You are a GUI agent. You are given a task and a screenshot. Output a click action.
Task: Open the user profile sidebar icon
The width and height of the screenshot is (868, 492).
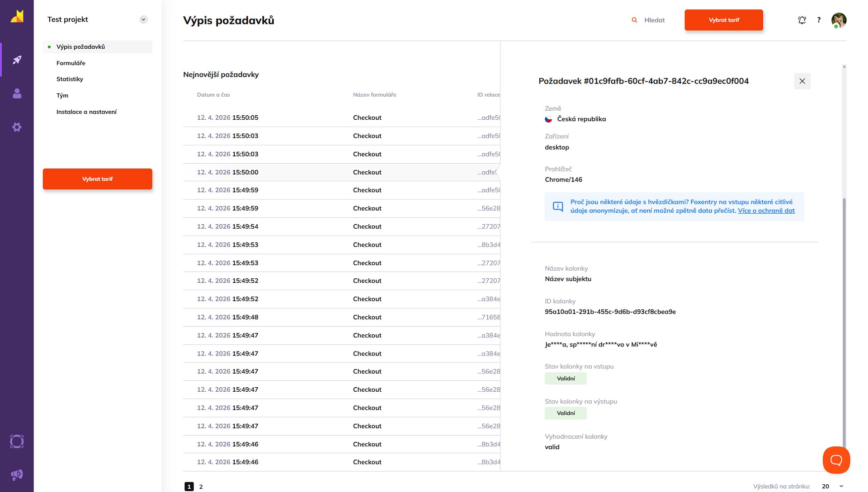tap(17, 94)
